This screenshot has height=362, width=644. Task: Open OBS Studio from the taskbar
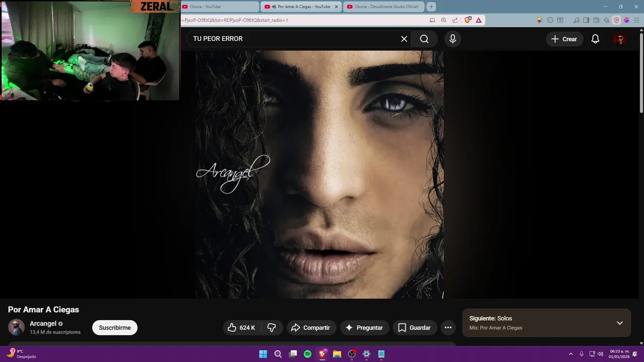(352, 354)
